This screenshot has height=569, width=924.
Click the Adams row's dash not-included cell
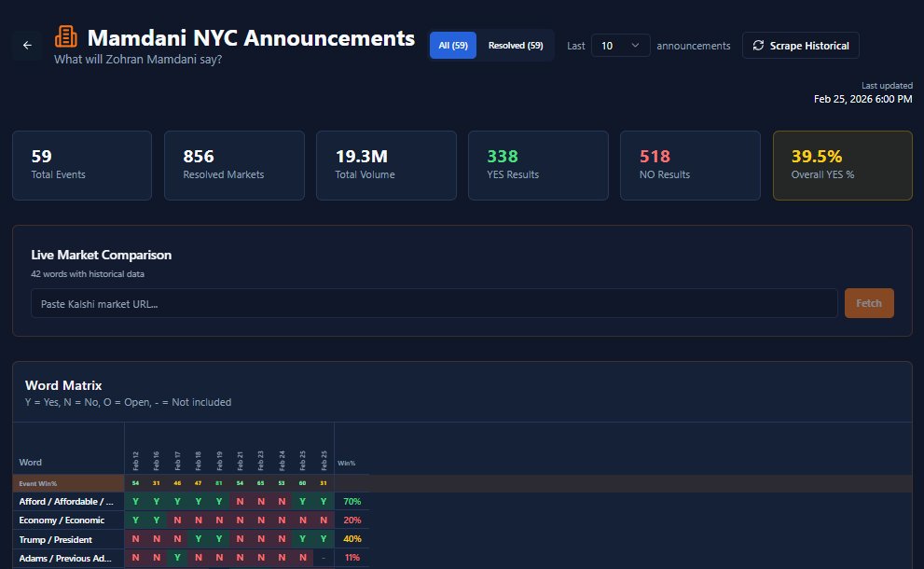324,558
